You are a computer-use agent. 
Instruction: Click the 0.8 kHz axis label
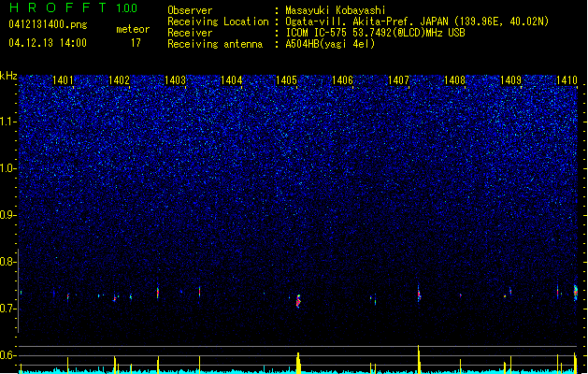pos(8,262)
